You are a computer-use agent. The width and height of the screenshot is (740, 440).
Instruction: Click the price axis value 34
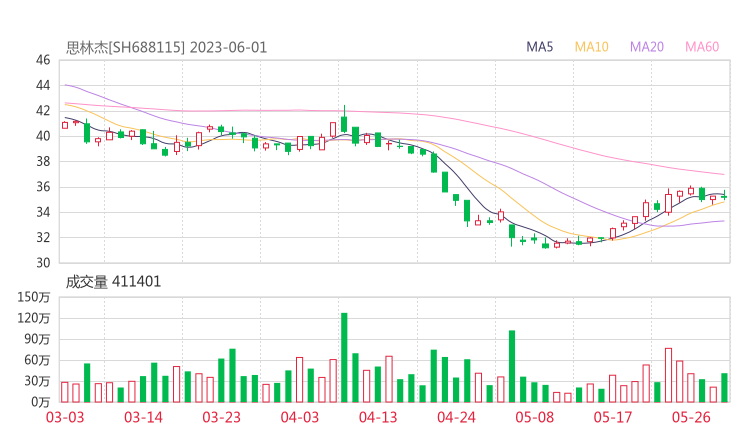point(43,212)
